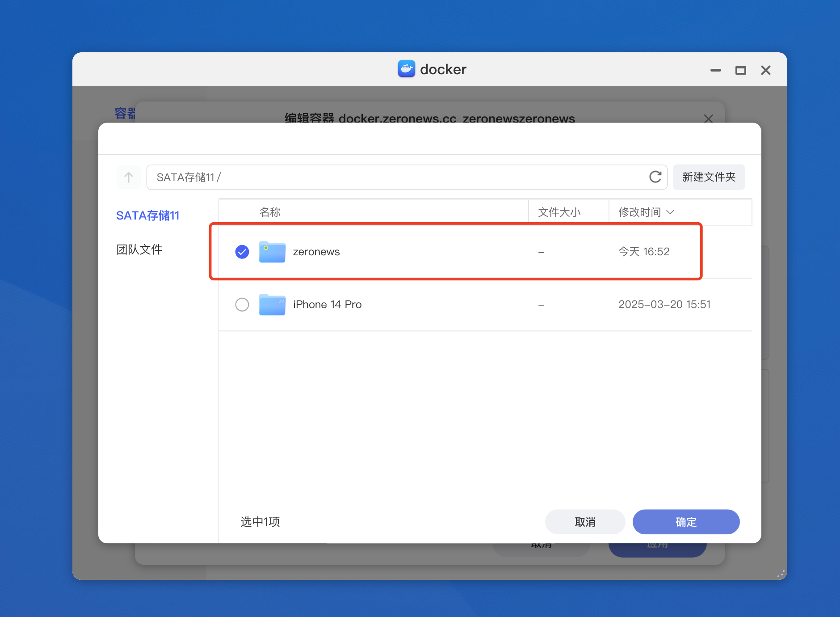The image size is (840, 617).
Task: Close the docker window
Action: pos(765,70)
